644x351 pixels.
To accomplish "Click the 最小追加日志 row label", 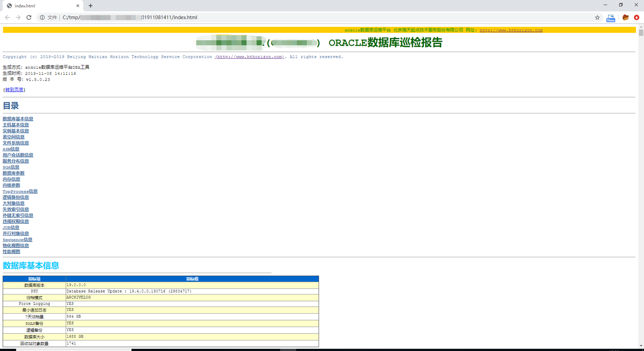I will 34,310.
